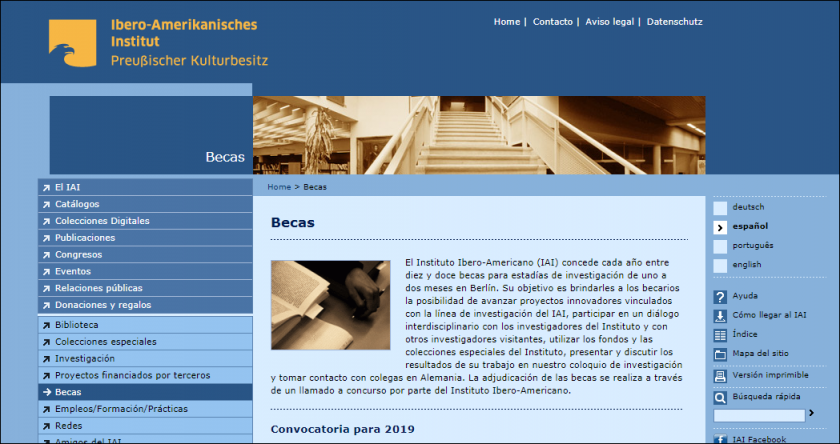The width and height of the screenshot is (840, 444).
Task: Click the Becas breadcrumb text
Action: 315,187
